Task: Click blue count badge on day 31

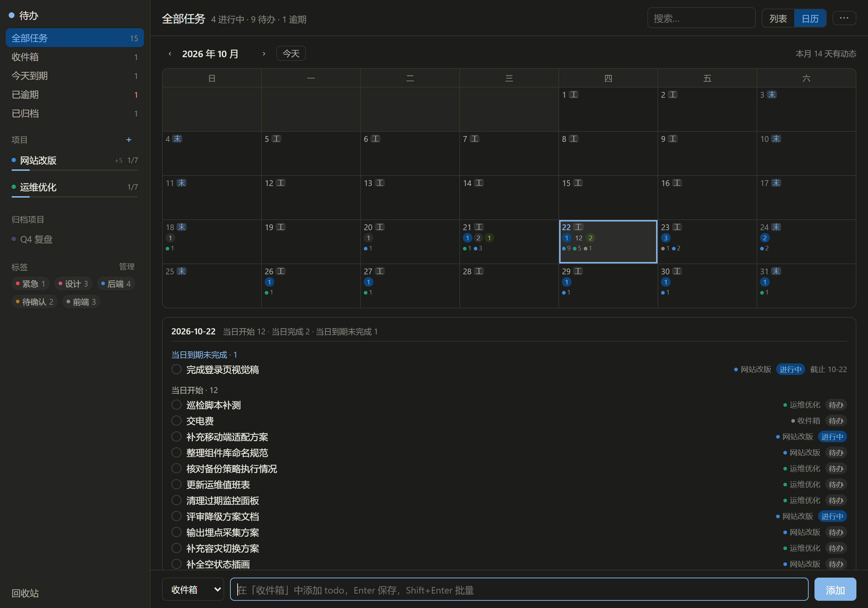Action: [765, 282]
